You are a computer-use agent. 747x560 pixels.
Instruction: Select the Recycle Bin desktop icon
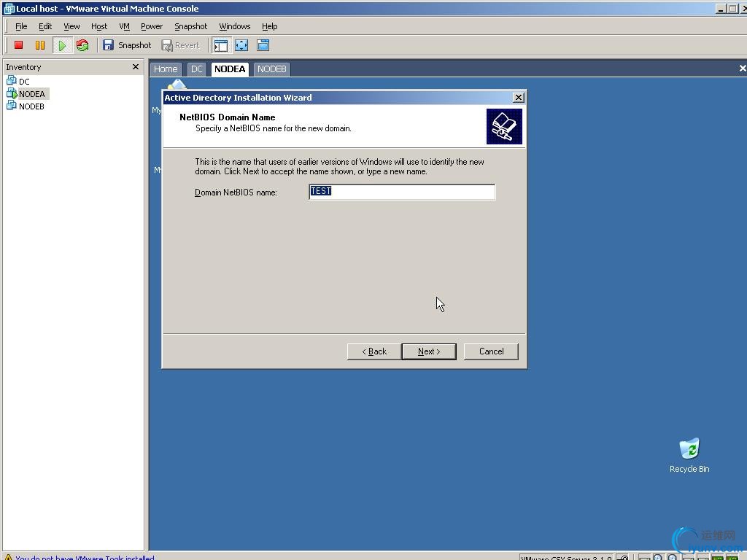tap(689, 455)
